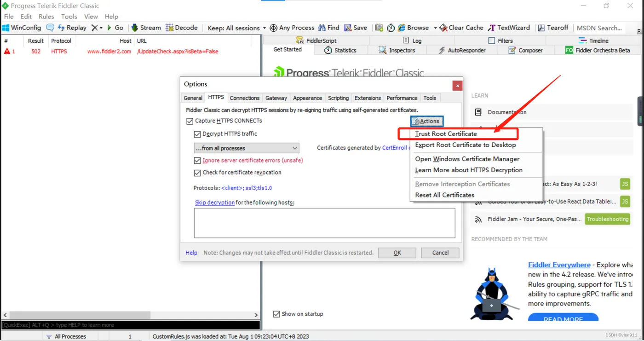Open Extensions tab in Options dialog
Screen dimensions: 644x341
coord(368,98)
